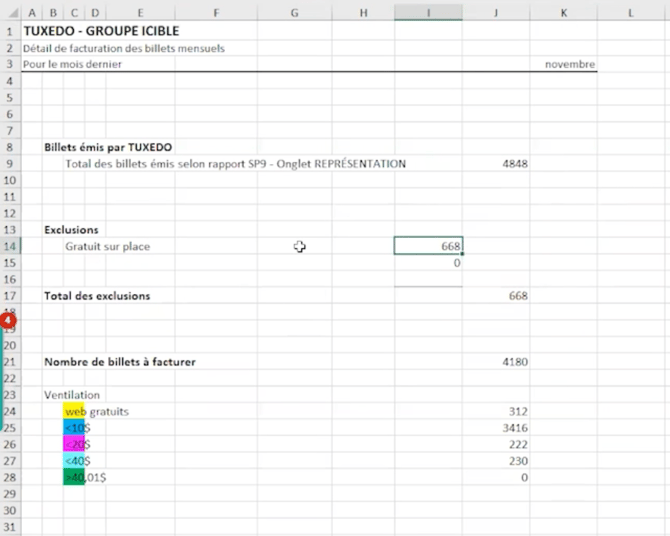670x536 pixels.
Task: Click column H header
Action: [363, 13]
